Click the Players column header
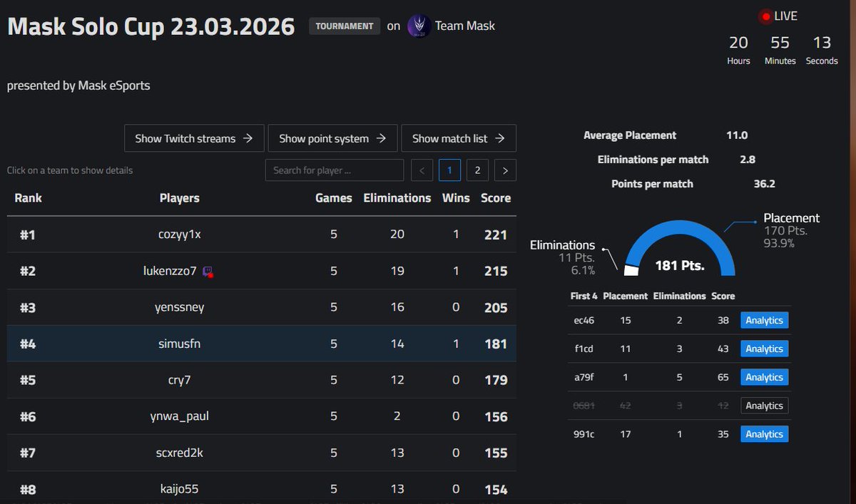This screenshot has width=856, height=504. click(x=180, y=198)
